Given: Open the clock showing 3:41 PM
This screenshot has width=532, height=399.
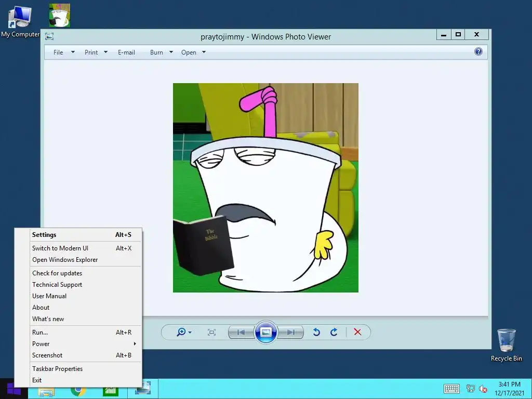Looking at the screenshot, I should point(509,389).
